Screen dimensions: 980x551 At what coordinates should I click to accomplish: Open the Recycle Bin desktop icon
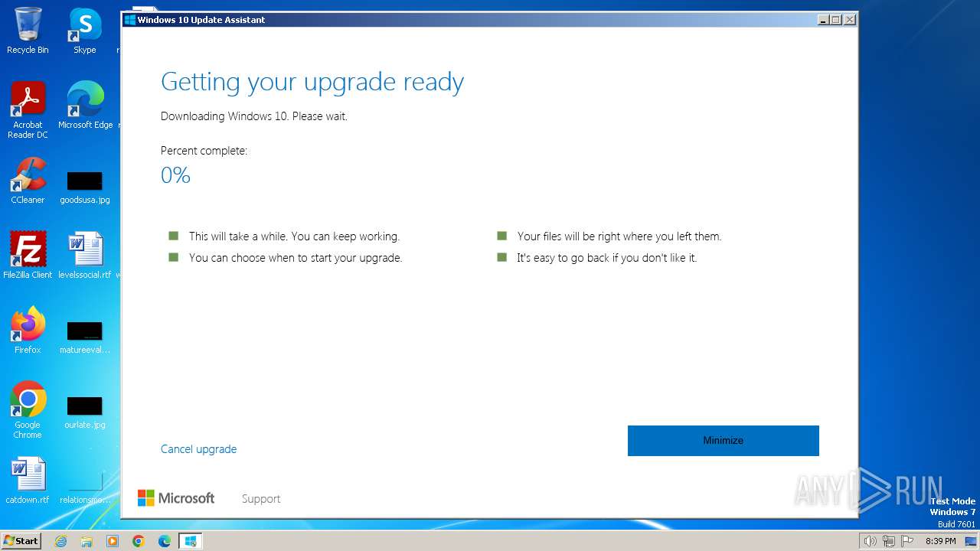point(28,31)
